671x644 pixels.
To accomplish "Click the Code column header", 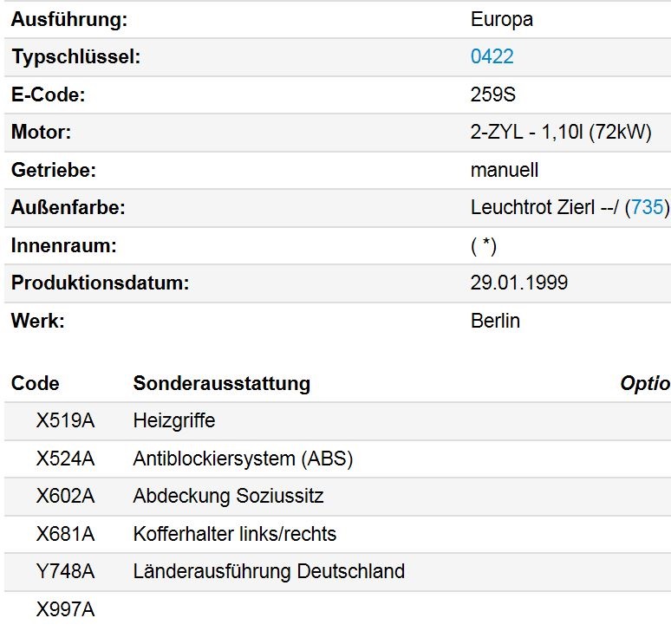I will [x=35, y=383].
